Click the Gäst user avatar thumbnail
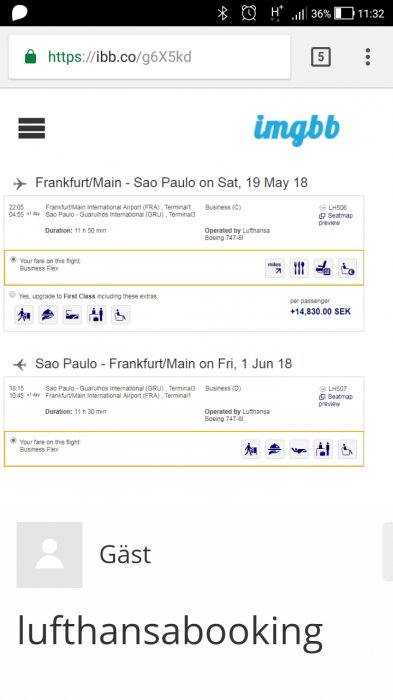Image resolution: width=393 pixels, height=700 pixels. [50, 555]
